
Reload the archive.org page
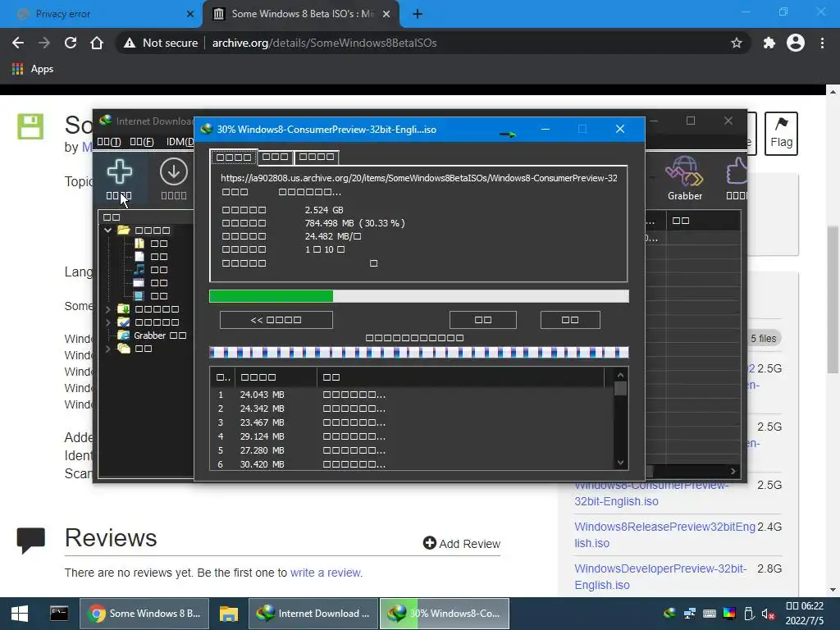coord(71,43)
